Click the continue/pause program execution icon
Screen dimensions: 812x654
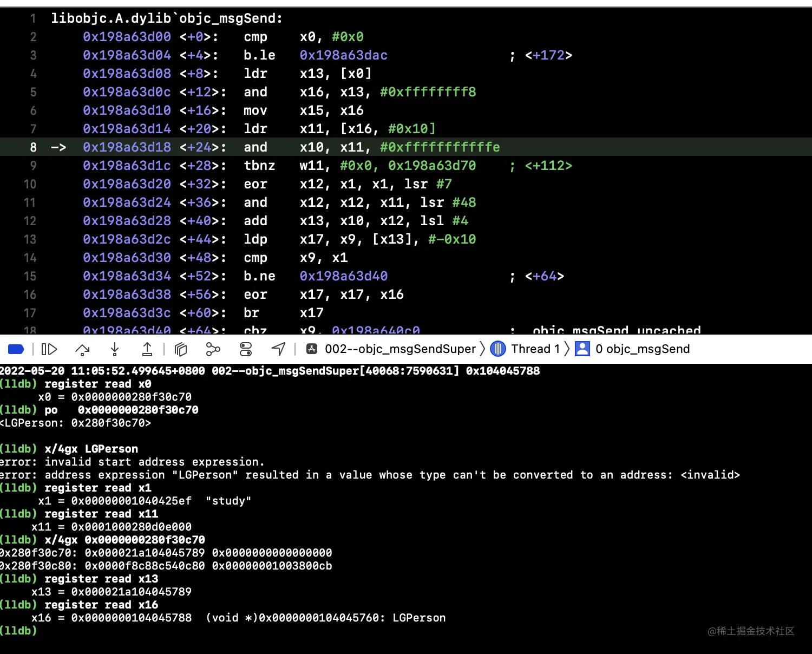pyautogui.click(x=49, y=349)
